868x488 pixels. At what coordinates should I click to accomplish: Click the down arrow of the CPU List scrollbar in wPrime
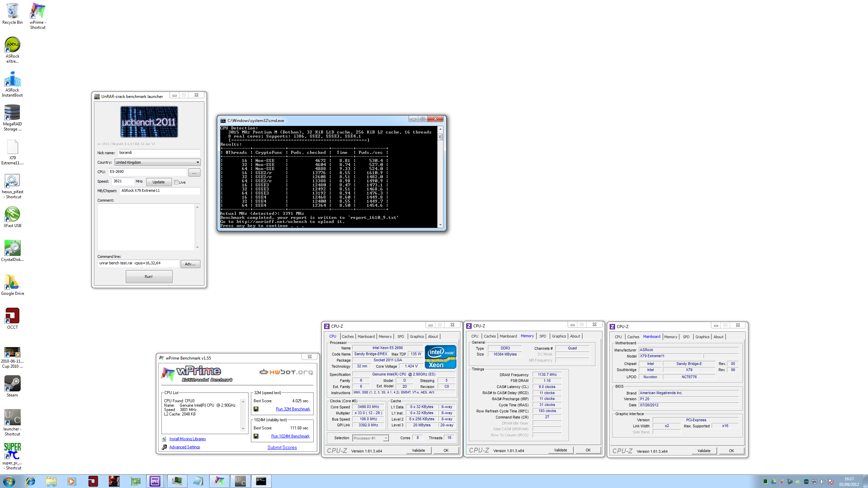coord(243,429)
